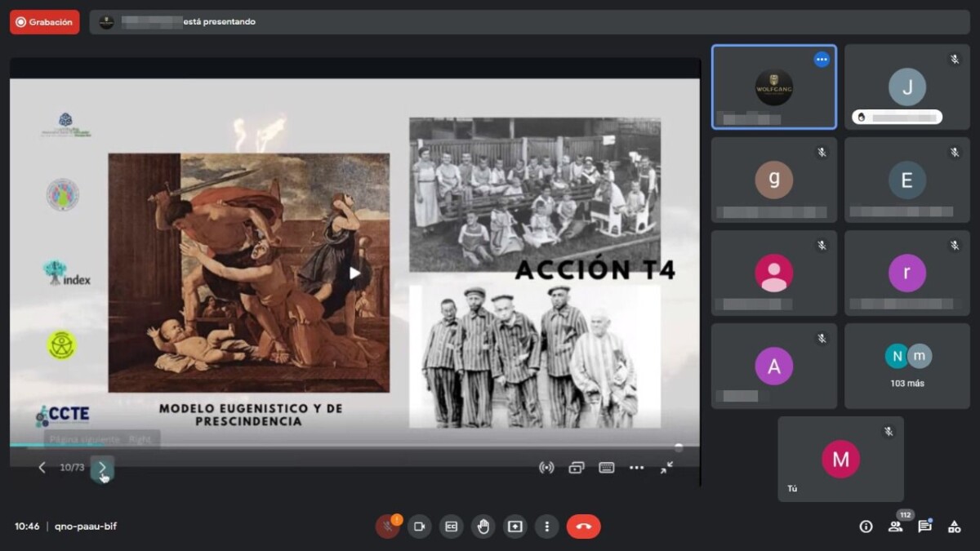Select participant E's tile
980x551 pixels.
point(907,180)
